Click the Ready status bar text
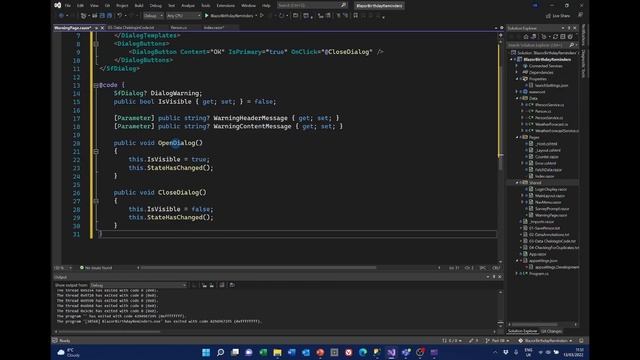The image size is (640, 360). pyautogui.click(x=65, y=340)
